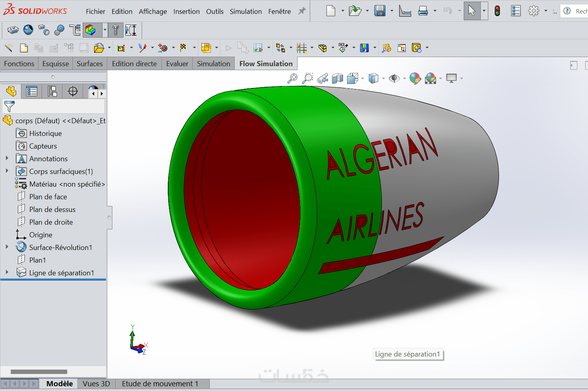Viewport: 588px width, 391px height.
Task: Switch to the Esquisse tab
Action: point(55,64)
